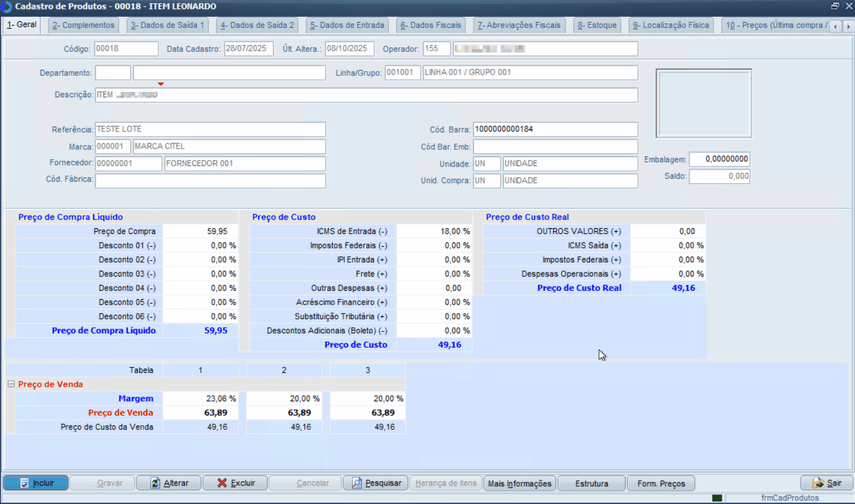The image size is (855, 504).
Task: Click the Incluir button icon
Action: [24, 483]
